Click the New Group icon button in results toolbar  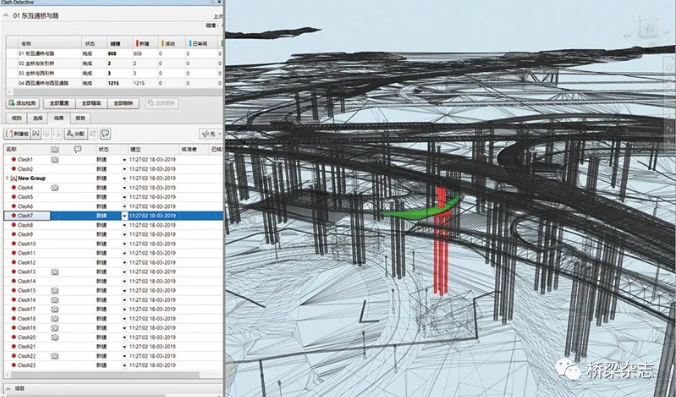18,134
